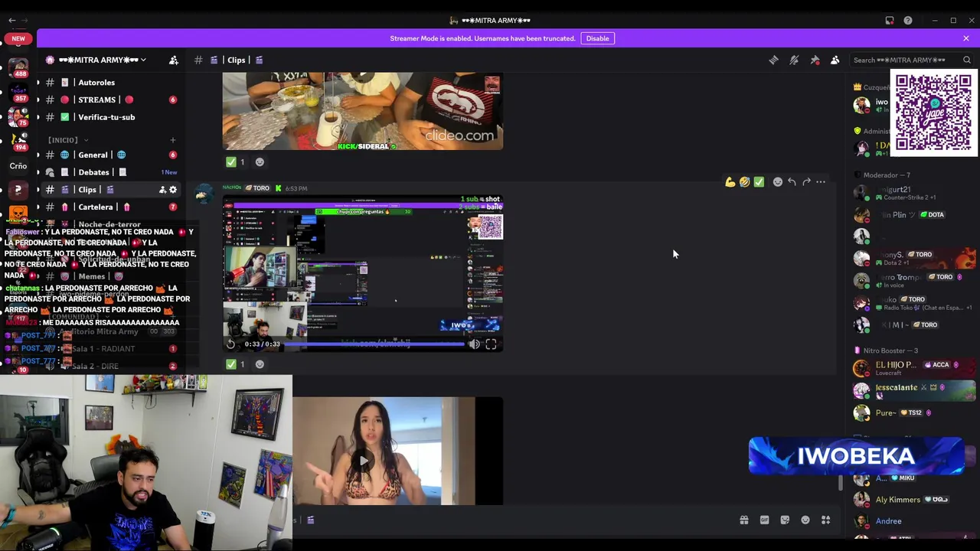The image size is (980, 551).
Task: Open emoji picker in message bar
Action: click(x=805, y=520)
